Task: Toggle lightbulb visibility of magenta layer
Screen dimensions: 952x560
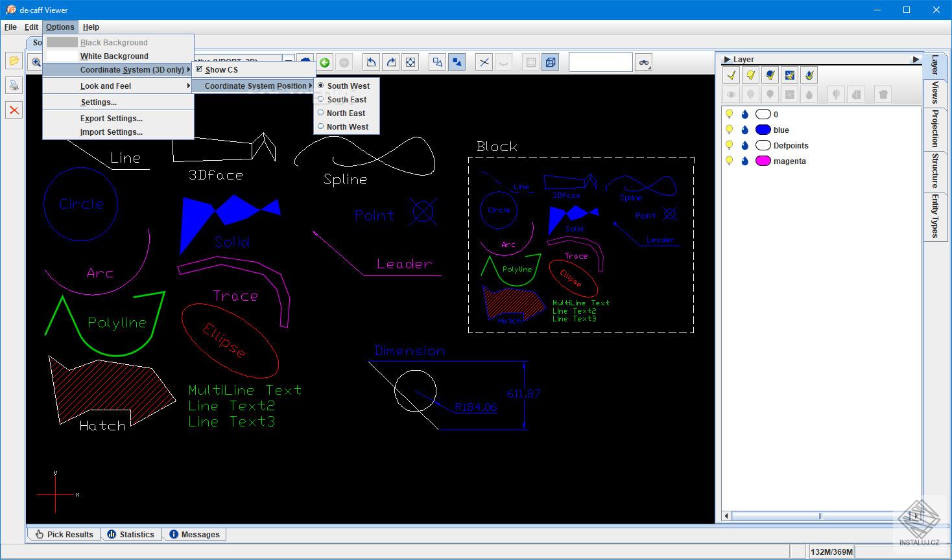Action: tap(729, 161)
